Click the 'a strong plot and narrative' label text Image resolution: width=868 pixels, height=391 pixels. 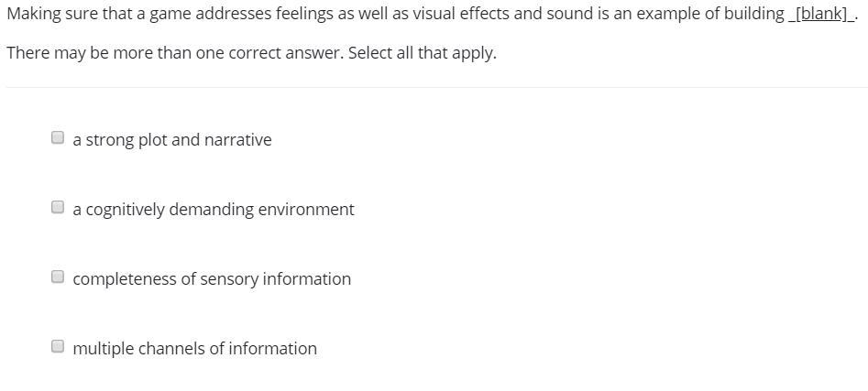click(172, 140)
